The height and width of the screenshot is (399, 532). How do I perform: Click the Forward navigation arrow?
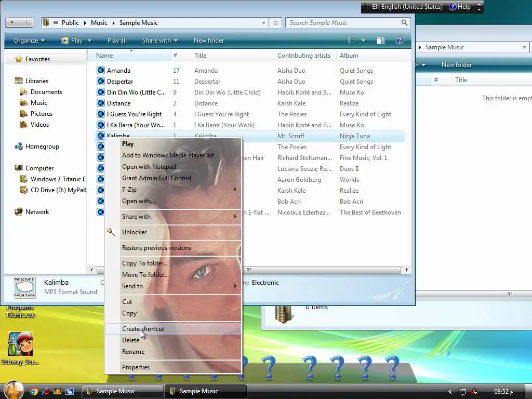(x=26, y=23)
